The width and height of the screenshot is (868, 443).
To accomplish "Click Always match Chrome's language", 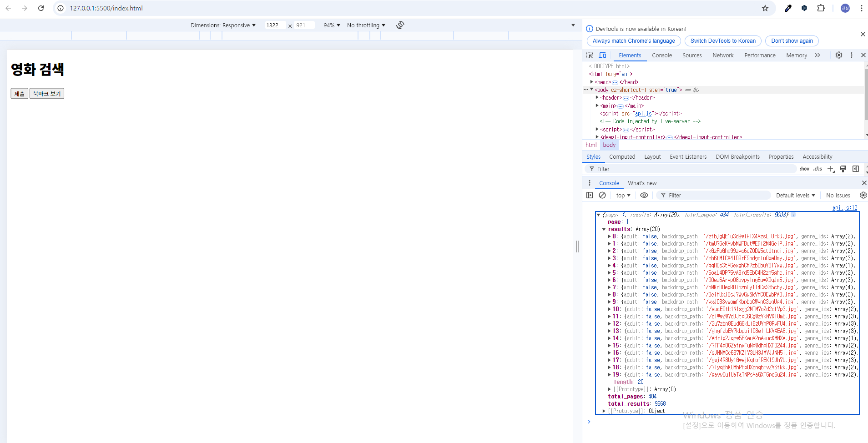I will point(634,41).
